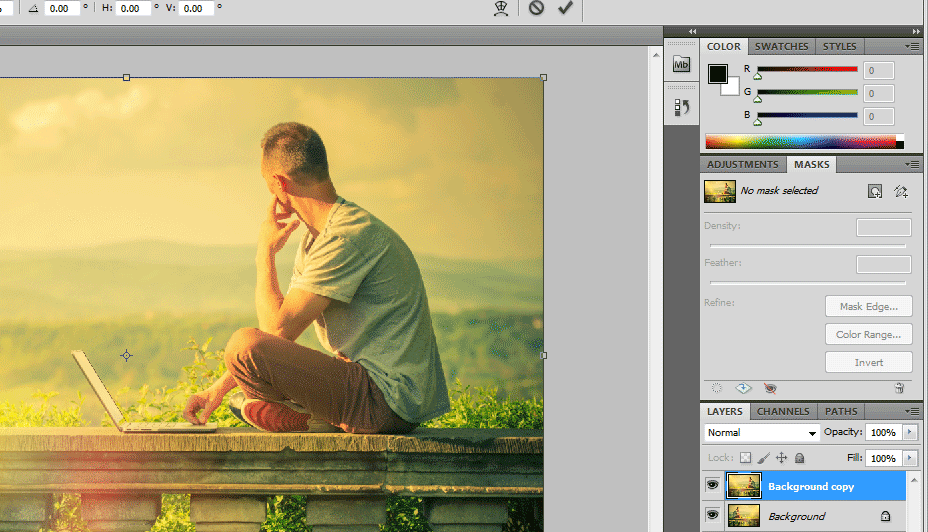Commit the transform with the checkmark icon
The image size is (928, 532).
click(x=565, y=8)
